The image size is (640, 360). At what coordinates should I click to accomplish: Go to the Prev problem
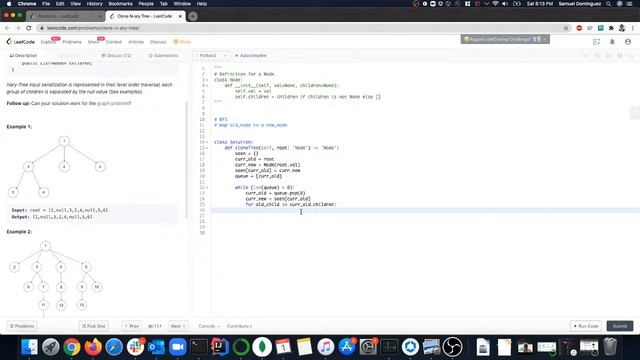tap(131, 326)
